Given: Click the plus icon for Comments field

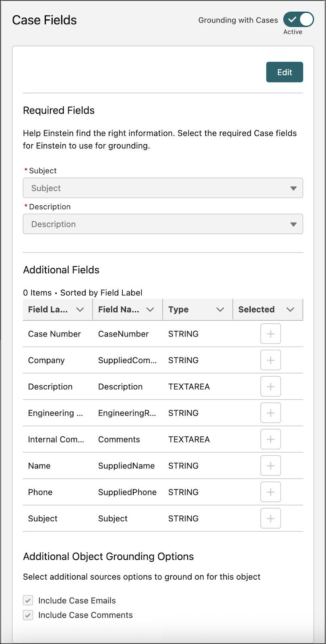Looking at the screenshot, I should [270, 439].
